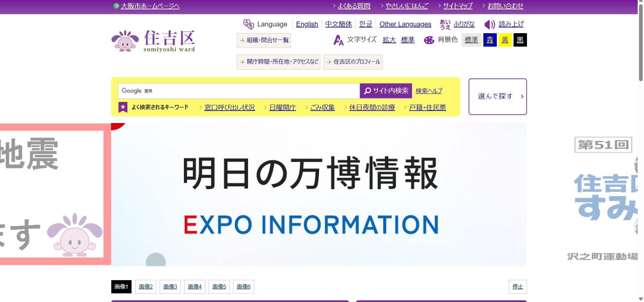644x302 pixels.
Task: Select 画像1 slide tab
Action: pos(121,287)
